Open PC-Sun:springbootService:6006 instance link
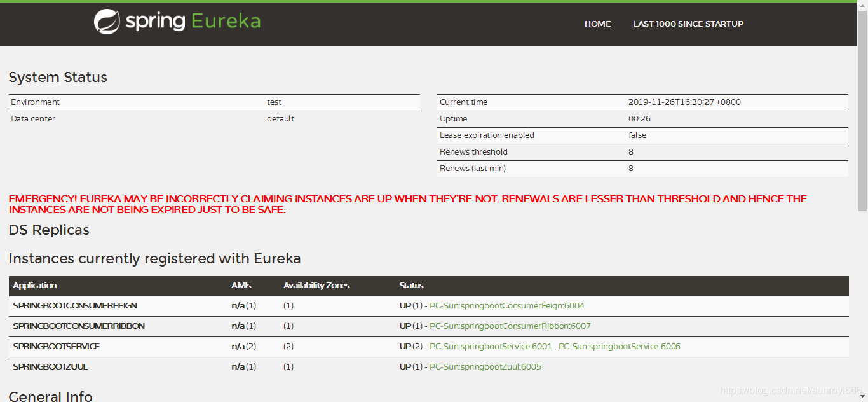The height and width of the screenshot is (402, 868). [620, 347]
